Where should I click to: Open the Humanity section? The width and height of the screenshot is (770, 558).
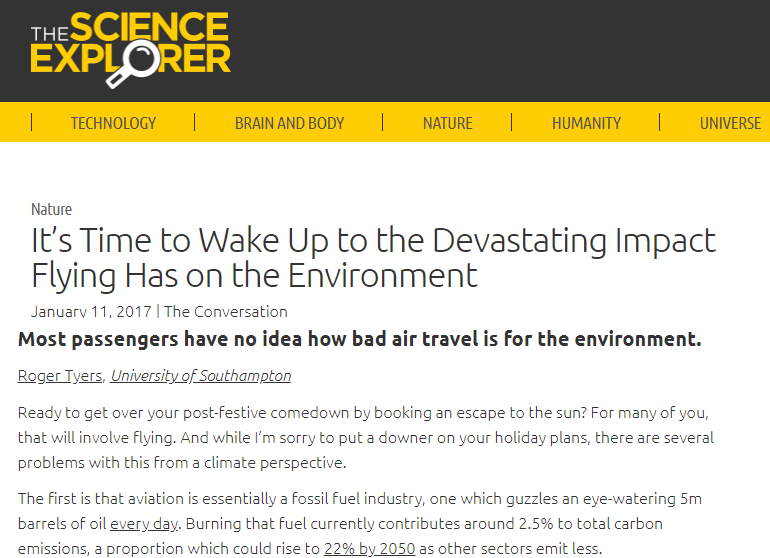click(586, 123)
